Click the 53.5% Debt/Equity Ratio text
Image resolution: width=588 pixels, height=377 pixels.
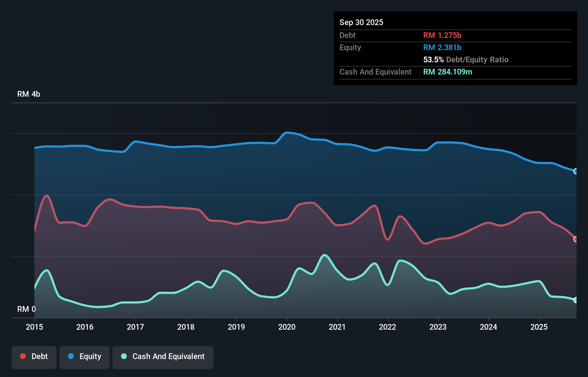[x=466, y=59]
